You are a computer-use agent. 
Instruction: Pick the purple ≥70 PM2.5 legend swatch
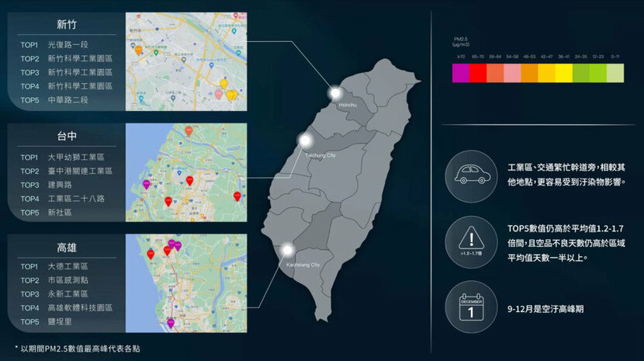coord(461,74)
